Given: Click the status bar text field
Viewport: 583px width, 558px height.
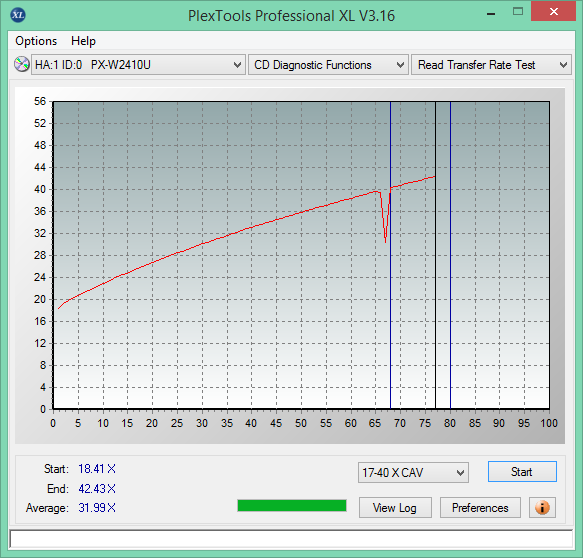Looking at the screenshot, I should click(x=291, y=539).
